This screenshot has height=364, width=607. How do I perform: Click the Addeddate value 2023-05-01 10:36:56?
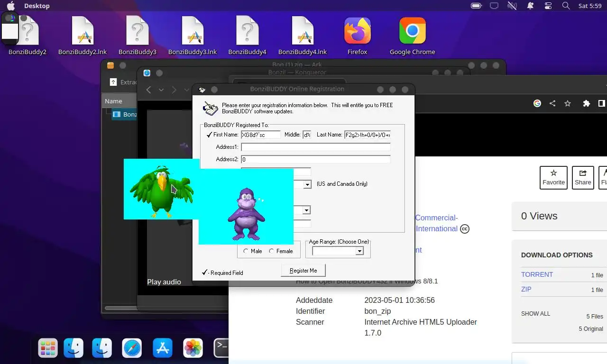tap(399, 300)
